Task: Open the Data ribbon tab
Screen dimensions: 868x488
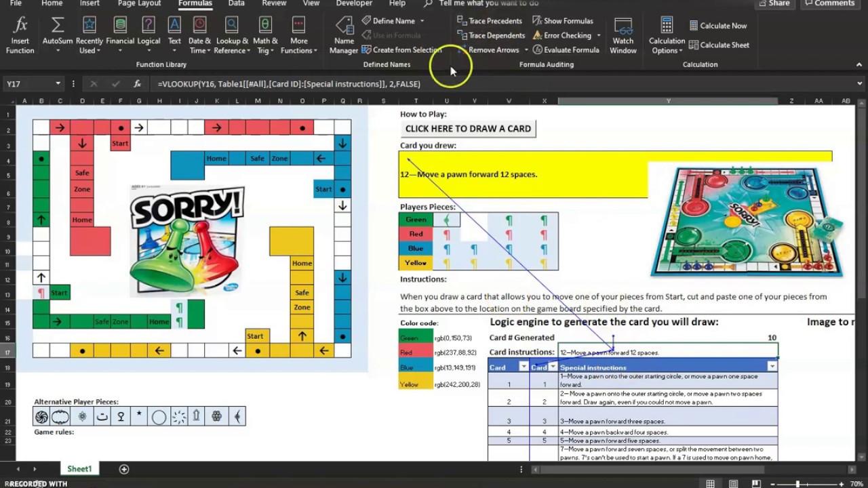Action: (x=236, y=3)
